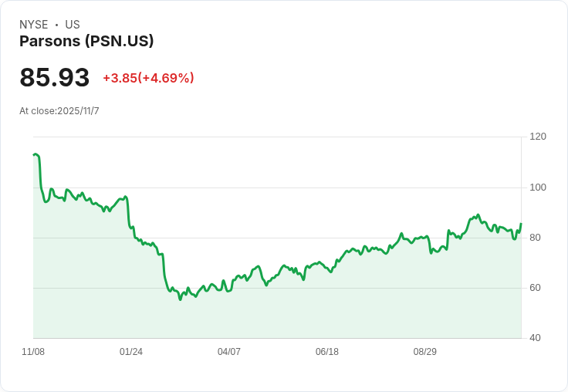This screenshot has height=392, width=568.
Task: Select the 08/29 x-axis date label
Action: pos(425,352)
